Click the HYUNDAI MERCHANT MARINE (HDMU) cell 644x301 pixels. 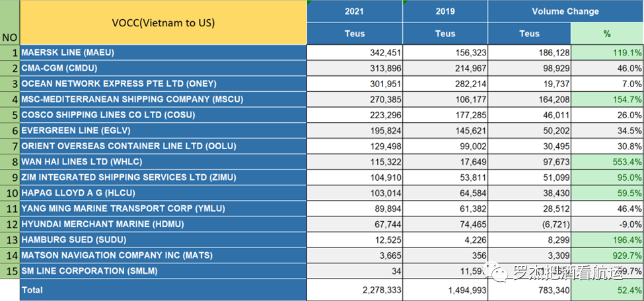coord(164,224)
